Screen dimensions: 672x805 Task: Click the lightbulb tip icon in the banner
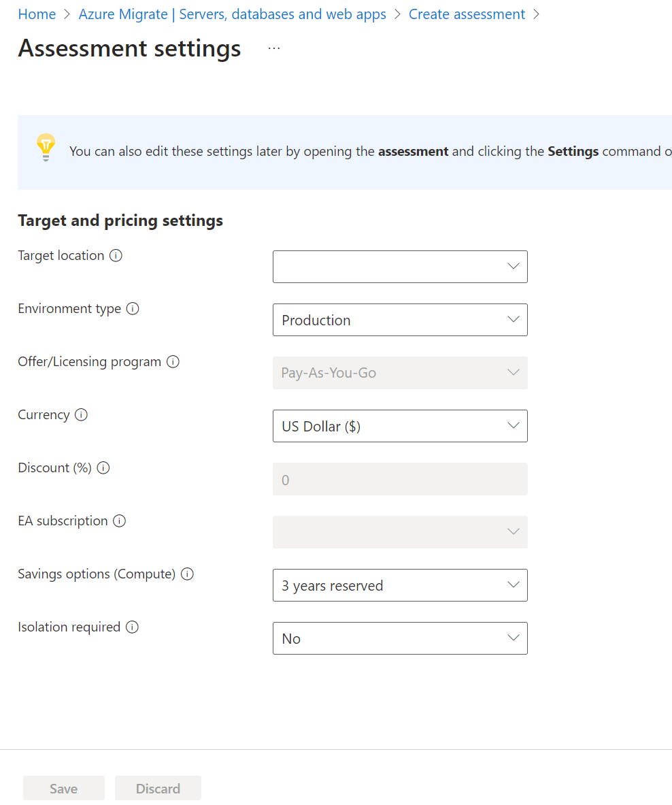pos(46,146)
